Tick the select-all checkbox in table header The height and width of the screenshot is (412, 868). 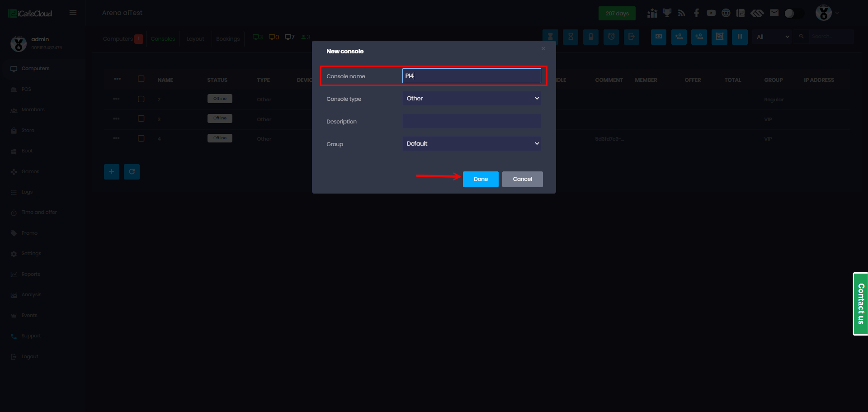tap(141, 79)
